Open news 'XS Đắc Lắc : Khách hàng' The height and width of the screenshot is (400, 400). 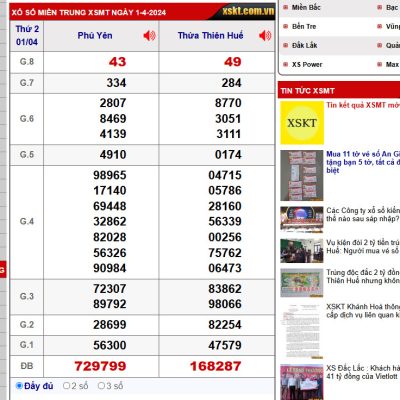pos(363,372)
